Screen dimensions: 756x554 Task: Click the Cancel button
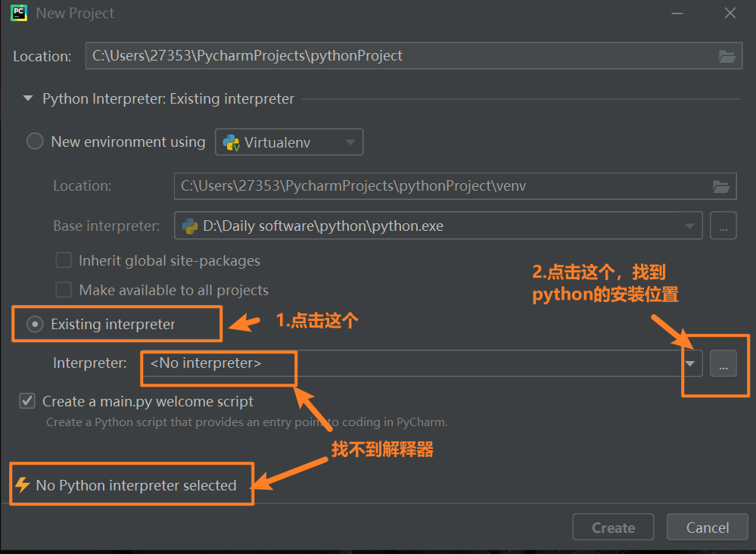(708, 528)
